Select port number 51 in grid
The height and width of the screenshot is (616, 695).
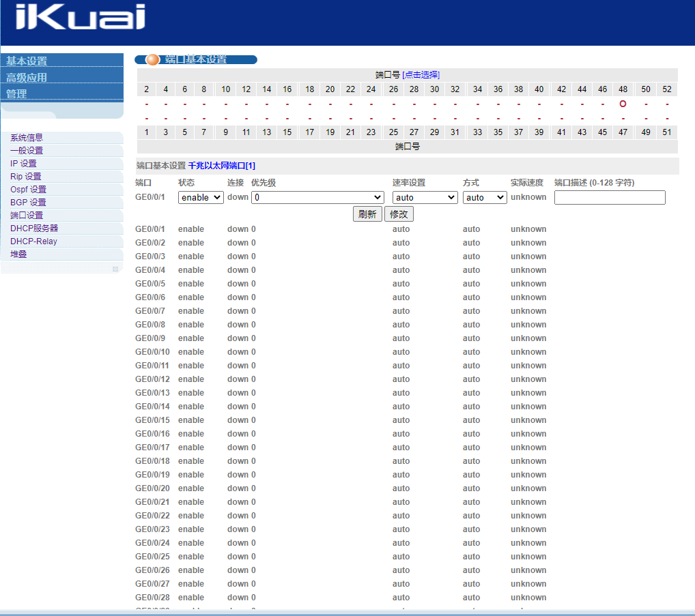[666, 132]
